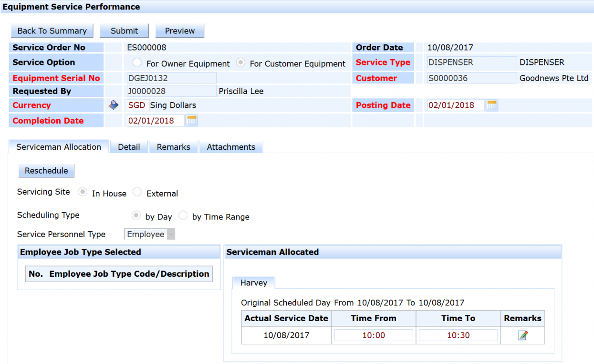
Task: Click the Time From input field
Action: point(374,335)
